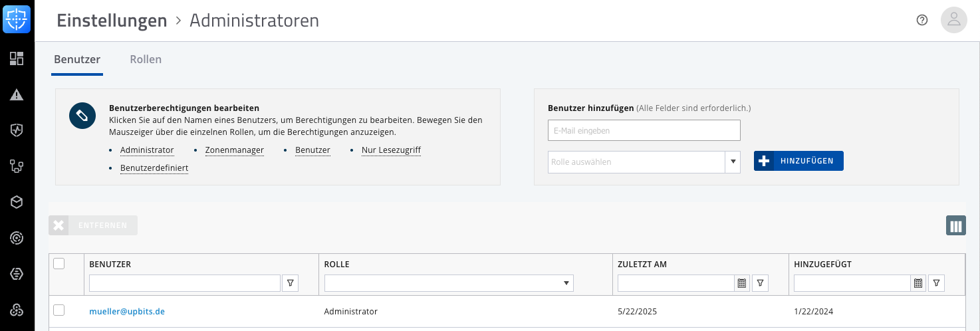
Task: Open user mueller@upbits.de link
Action: click(x=127, y=311)
